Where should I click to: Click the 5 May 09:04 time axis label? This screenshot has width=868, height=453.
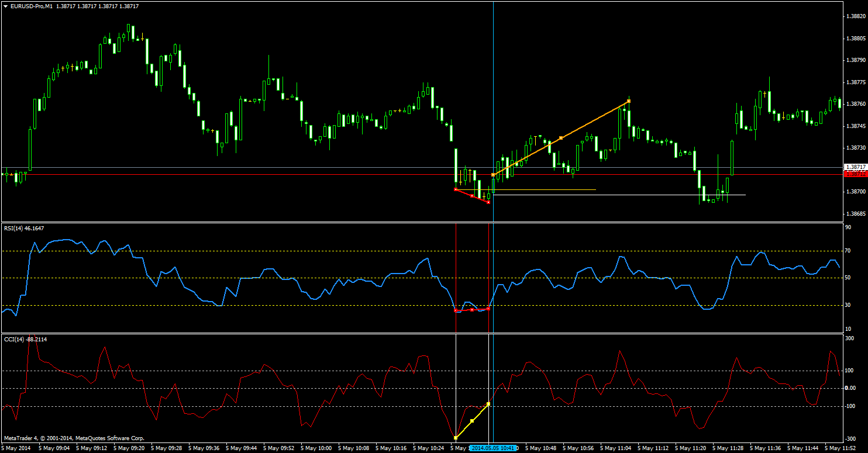55,448
